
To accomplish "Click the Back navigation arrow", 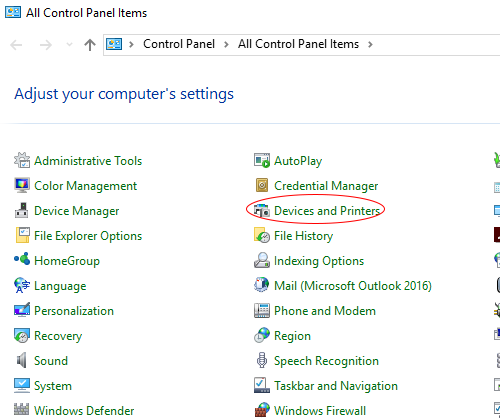I will 16,45.
